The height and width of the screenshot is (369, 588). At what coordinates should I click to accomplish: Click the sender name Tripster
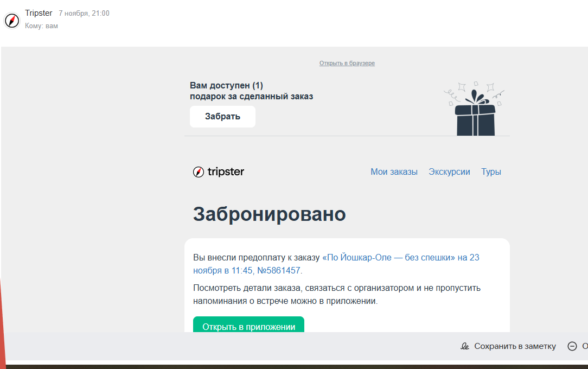[39, 13]
